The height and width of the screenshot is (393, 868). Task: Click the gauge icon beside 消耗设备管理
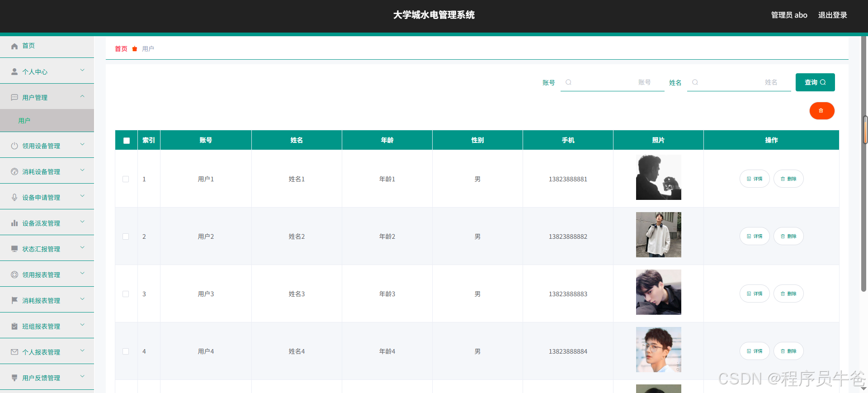14,172
